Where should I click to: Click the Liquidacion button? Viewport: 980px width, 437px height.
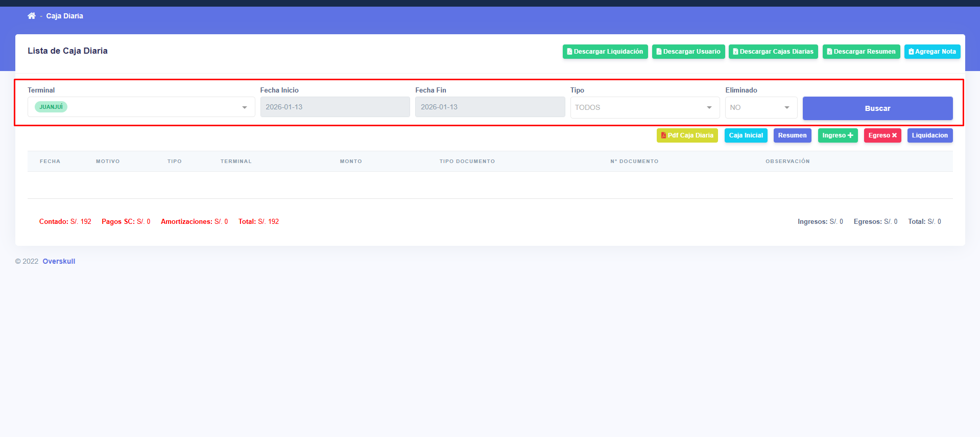[929, 135]
